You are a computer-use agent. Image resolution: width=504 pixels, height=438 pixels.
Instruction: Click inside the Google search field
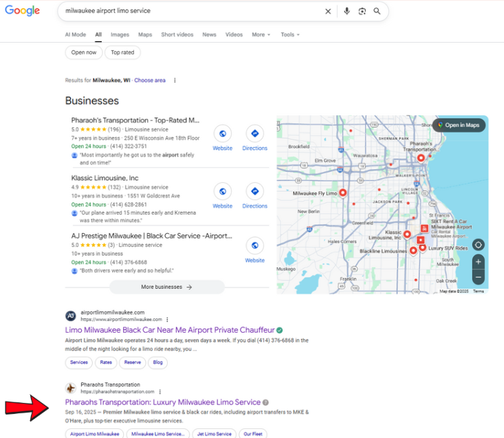pos(186,12)
